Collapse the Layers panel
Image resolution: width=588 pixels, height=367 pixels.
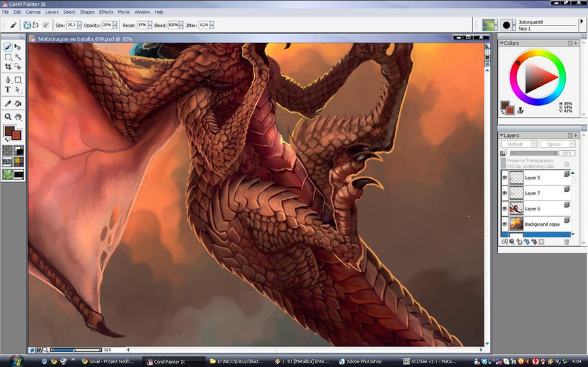[501, 135]
